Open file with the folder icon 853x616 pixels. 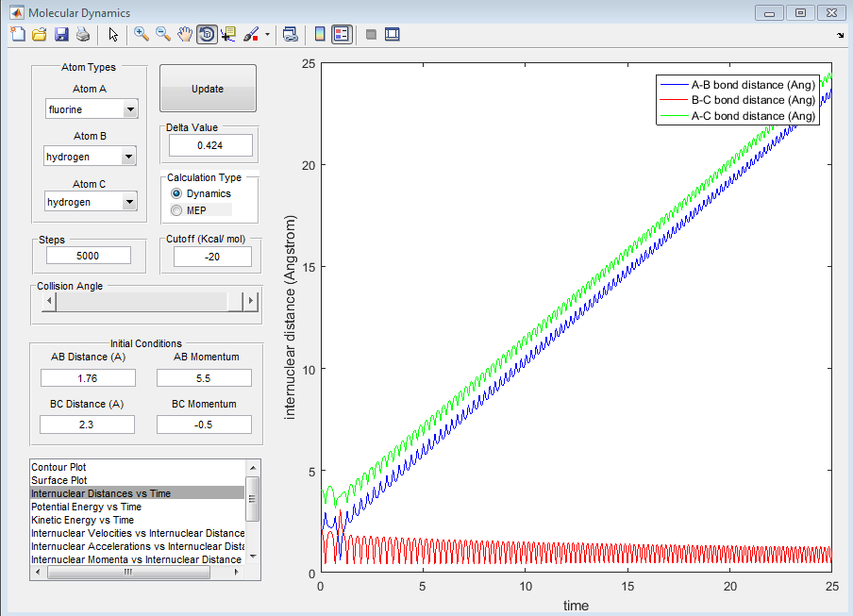pos(40,35)
